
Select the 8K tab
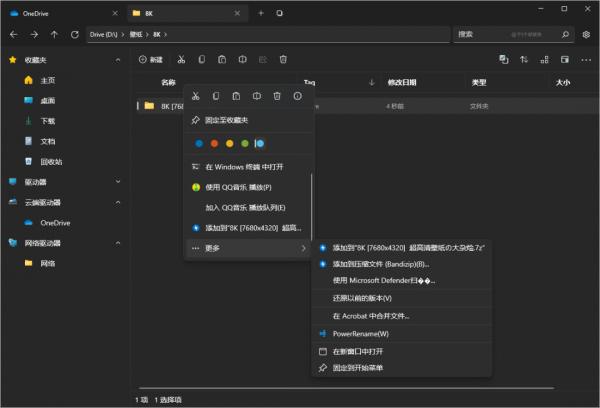[188, 13]
